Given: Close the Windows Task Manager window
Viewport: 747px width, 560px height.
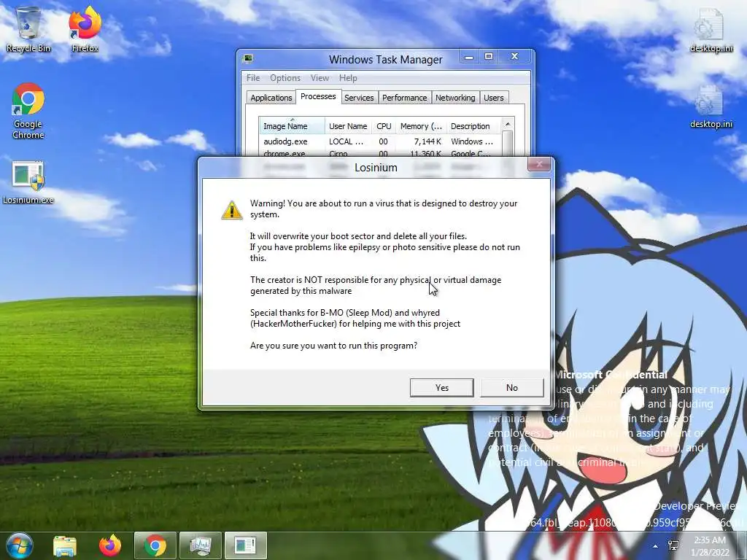Looking at the screenshot, I should (514, 57).
